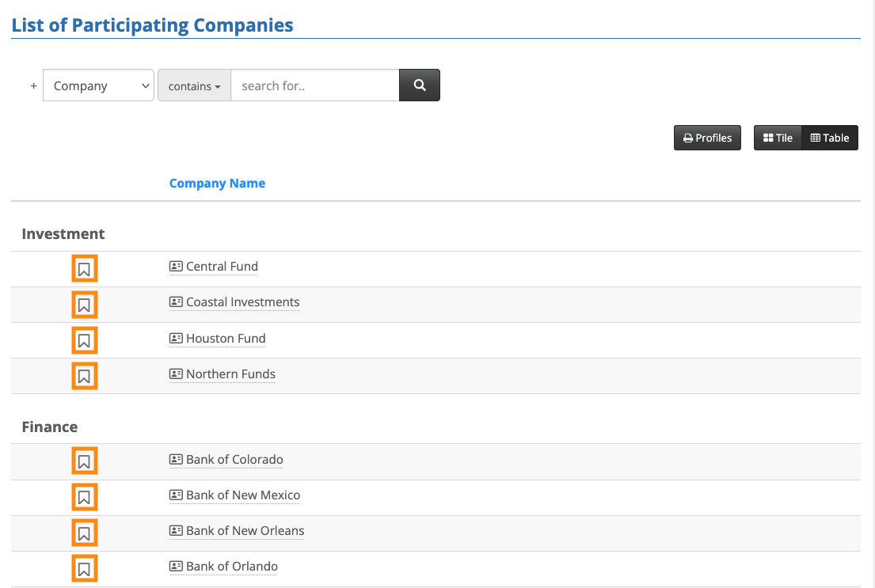The width and height of the screenshot is (875, 588).
Task: Click bookmark icon next to Bank of New Mexico
Action: (x=85, y=497)
